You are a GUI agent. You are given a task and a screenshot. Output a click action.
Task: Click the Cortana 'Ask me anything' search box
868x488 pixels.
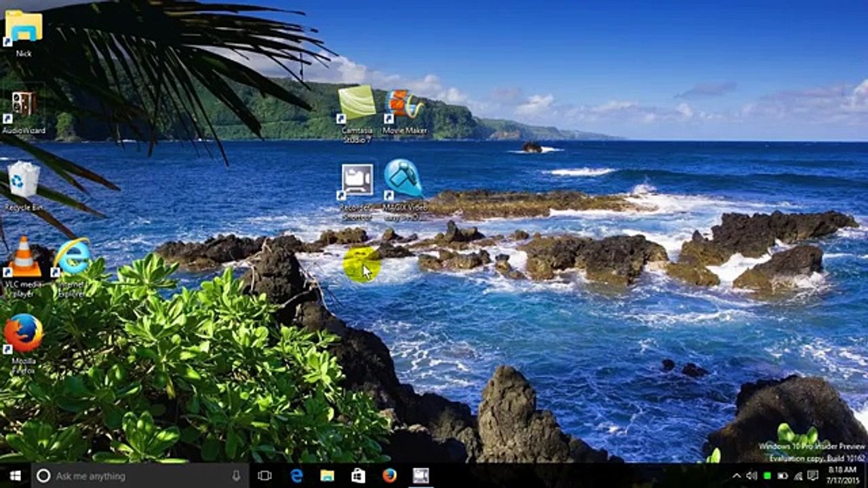[x=140, y=475]
